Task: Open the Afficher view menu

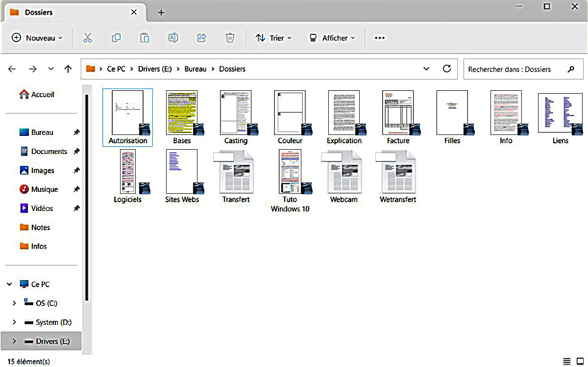Action: (332, 38)
